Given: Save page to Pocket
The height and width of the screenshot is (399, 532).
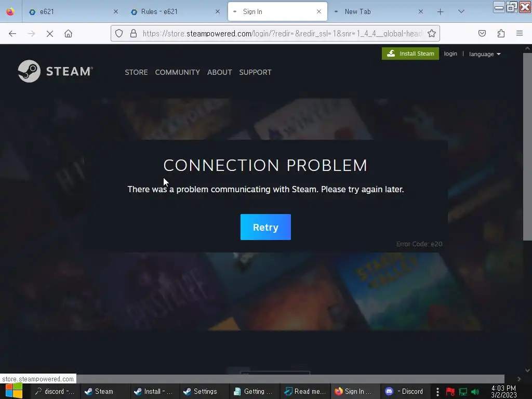Looking at the screenshot, I should (482, 33).
